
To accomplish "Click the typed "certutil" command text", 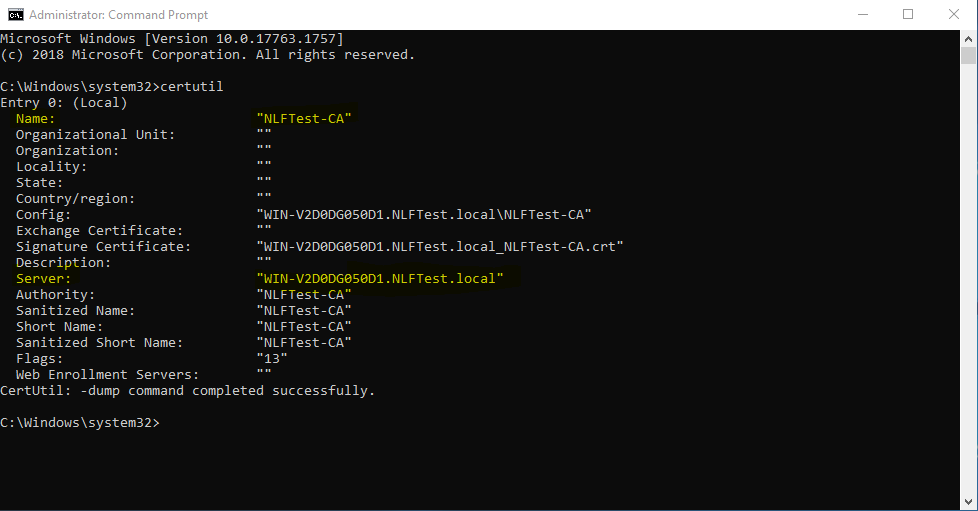I will click(x=192, y=87).
